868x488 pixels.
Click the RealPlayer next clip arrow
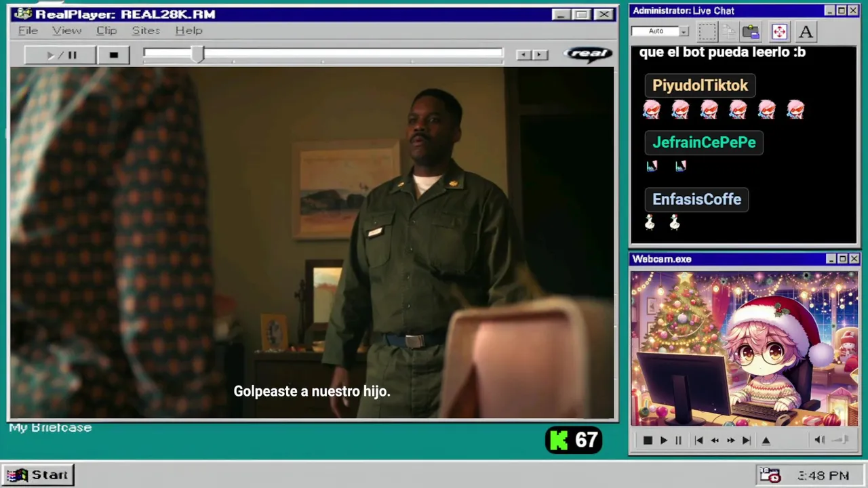540,55
